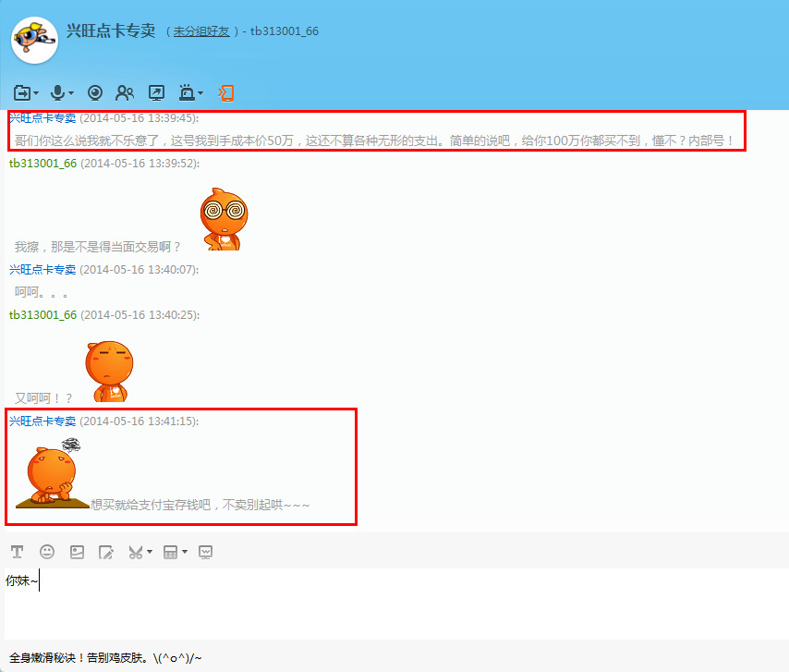Click sender name 兴旺点卡专卖 at 13:41:15
This screenshot has height=672, width=789.
42,422
